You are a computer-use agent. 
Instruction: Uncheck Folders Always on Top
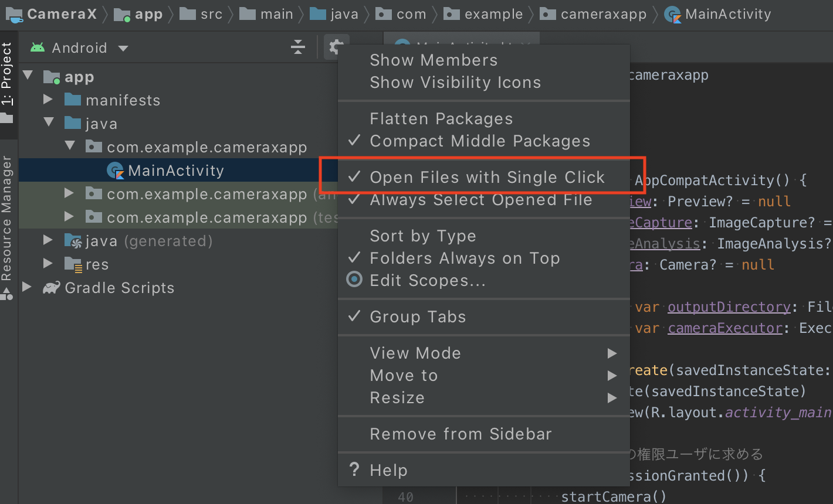click(484, 258)
